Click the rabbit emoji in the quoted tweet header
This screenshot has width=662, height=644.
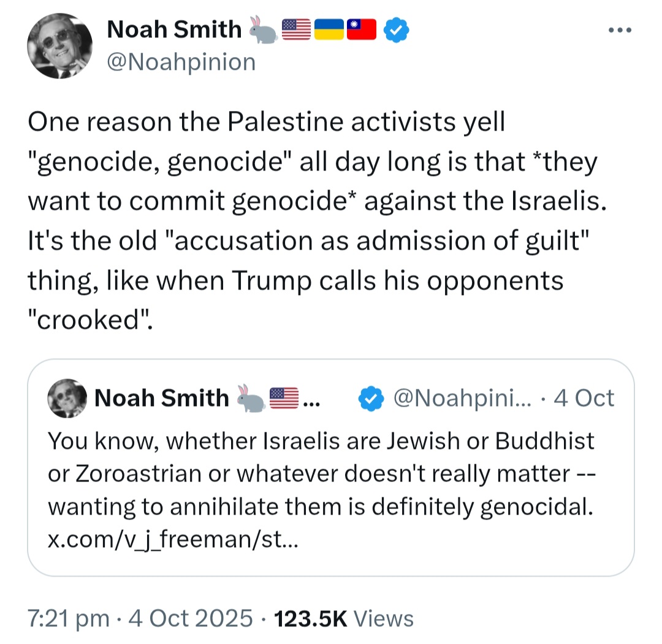click(251, 398)
